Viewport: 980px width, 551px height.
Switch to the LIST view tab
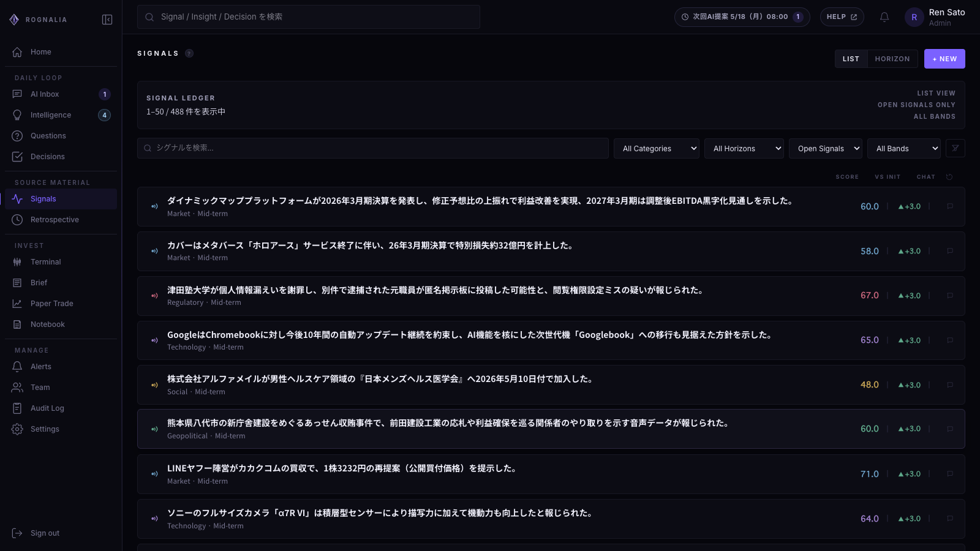click(851, 59)
